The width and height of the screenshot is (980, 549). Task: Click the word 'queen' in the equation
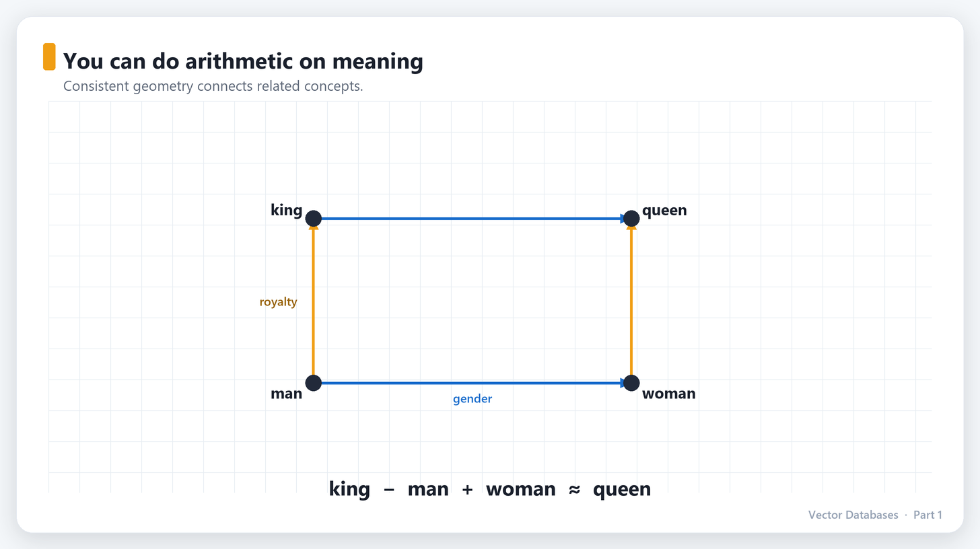point(622,489)
